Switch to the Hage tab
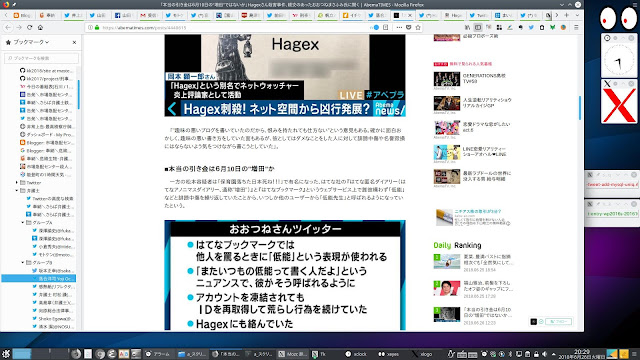The height and width of the screenshot is (360, 640). click(x=453, y=15)
